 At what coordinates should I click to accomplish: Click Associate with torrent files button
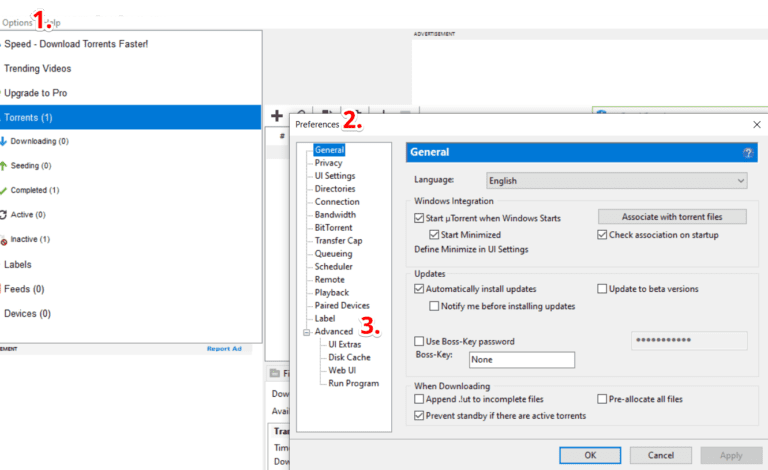click(672, 217)
